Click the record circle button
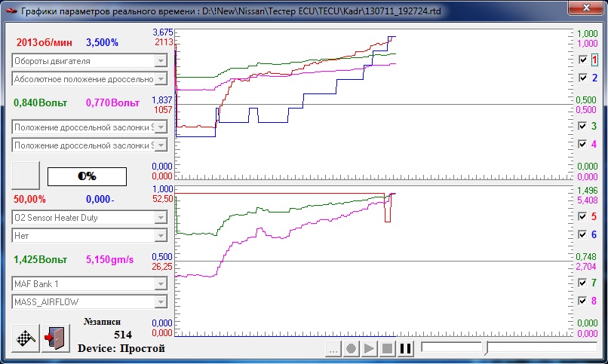This screenshot has width=608, height=364. coord(351,348)
